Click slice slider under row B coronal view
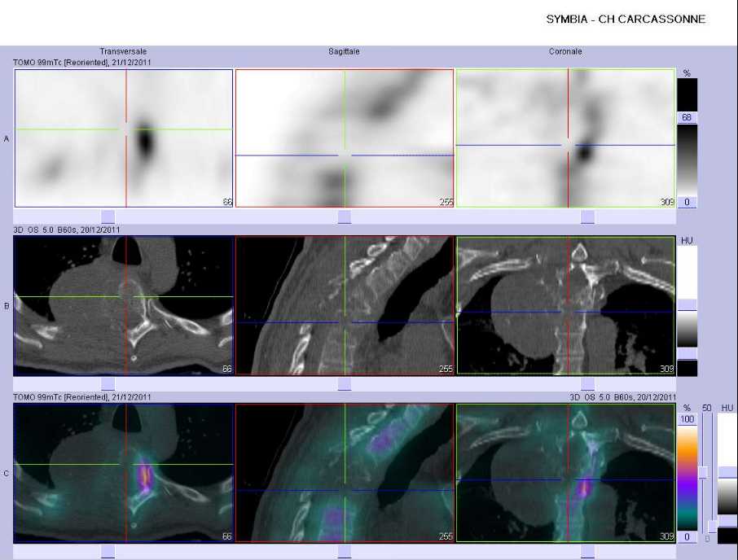 click(587, 383)
